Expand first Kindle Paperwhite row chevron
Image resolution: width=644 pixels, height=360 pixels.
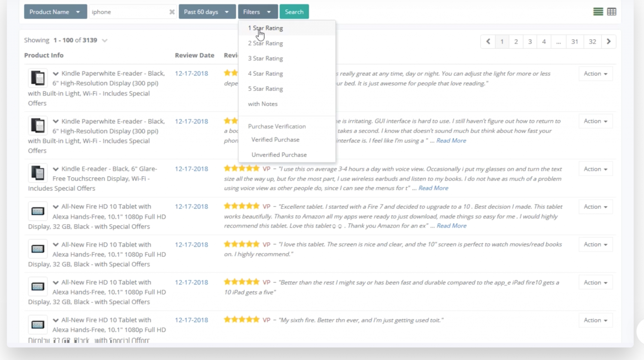(x=56, y=74)
